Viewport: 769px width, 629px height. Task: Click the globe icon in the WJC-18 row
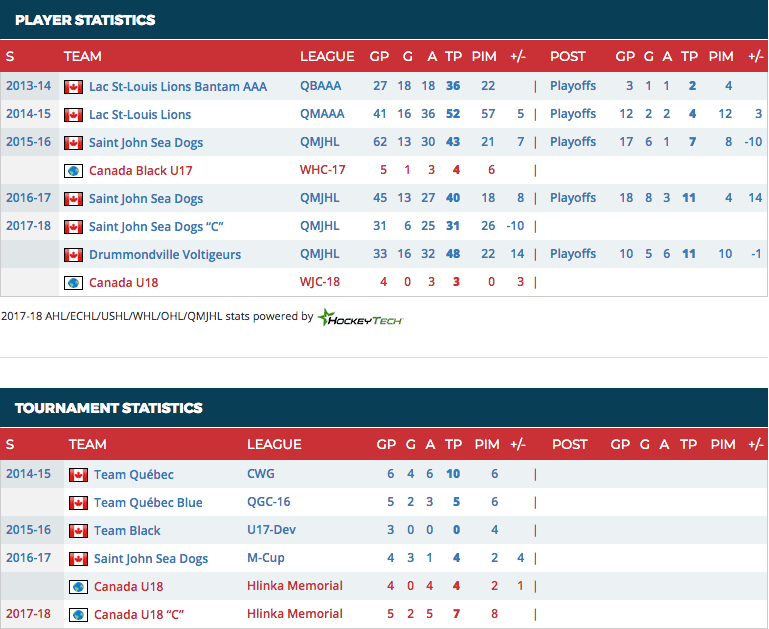[73, 283]
